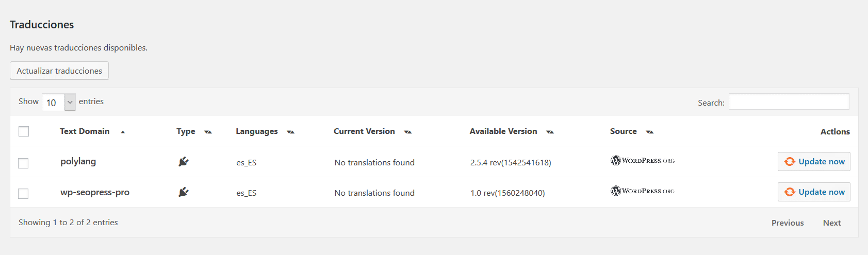Go to Next page of entries
868x255 pixels.
coord(832,223)
